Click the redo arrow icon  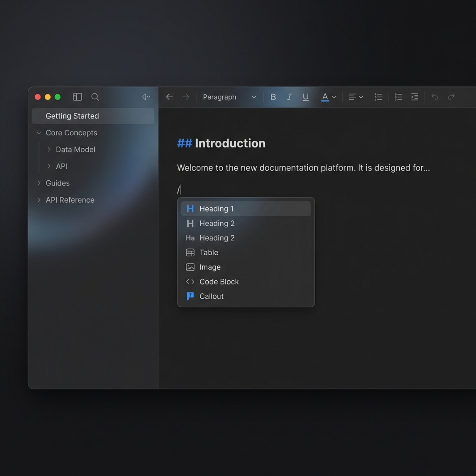tap(451, 97)
